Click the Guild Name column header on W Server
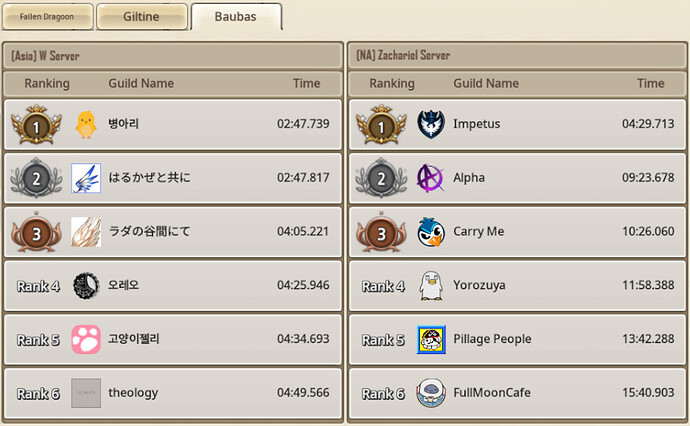This screenshot has width=690, height=426. (x=141, y=83)
